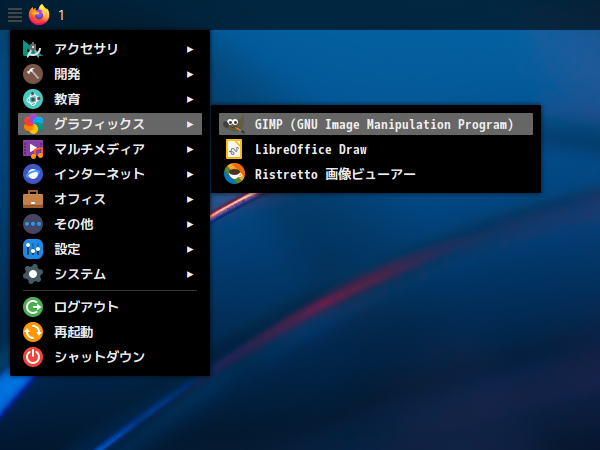Viewport: 600px width, 450px height.
Task: Expand マルチメディア submenu arrow
Action: pyautogui.click(x=190, y=149)
